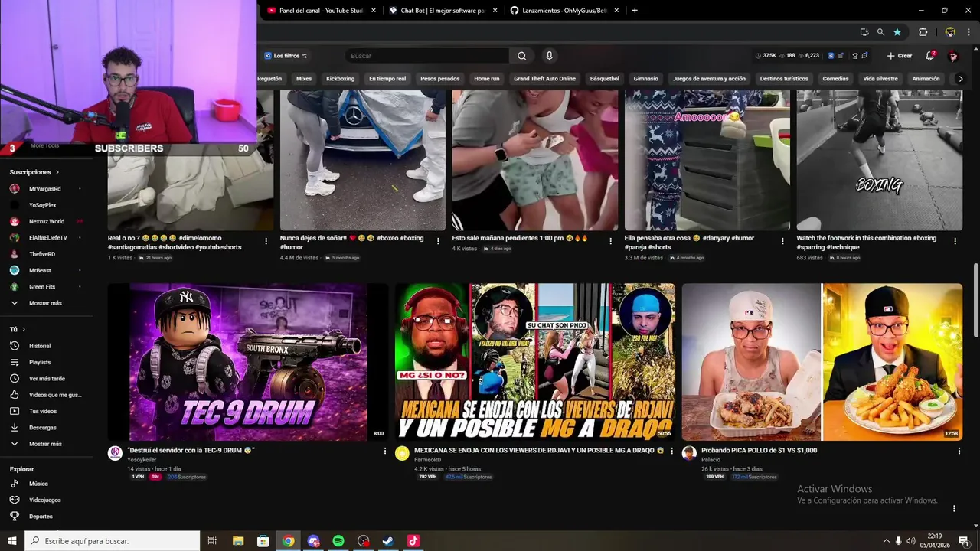
Task: Click the Crear button
Action: [900, 56]
